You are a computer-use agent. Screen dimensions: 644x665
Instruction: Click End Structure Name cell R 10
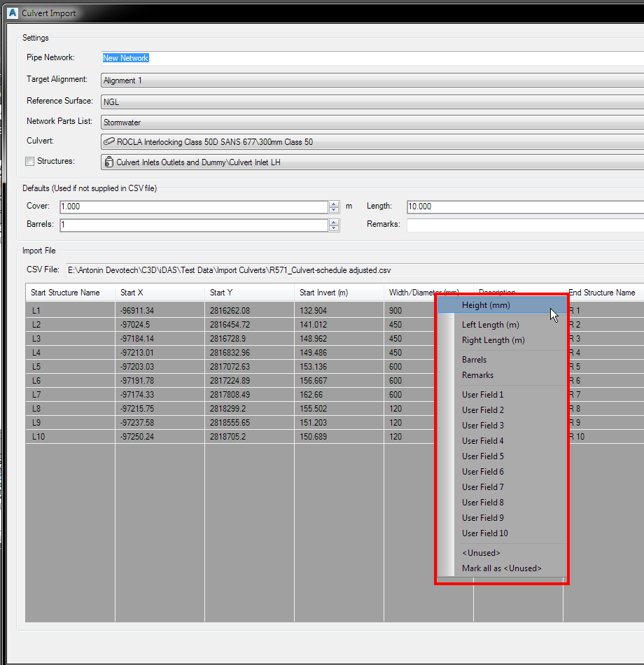pyautogui.click(x=605, y=436)
